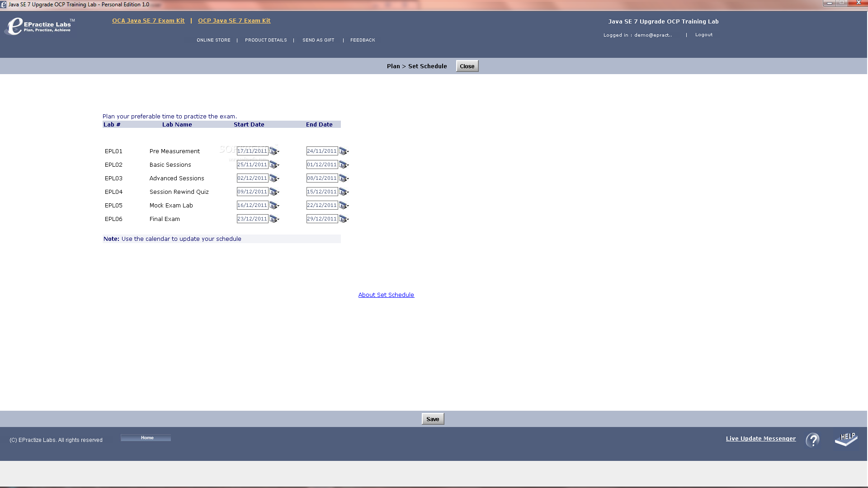The width and height of the screenshot is (868, 488).
Task: Log out using the Logout link
Action: point(704,35)
